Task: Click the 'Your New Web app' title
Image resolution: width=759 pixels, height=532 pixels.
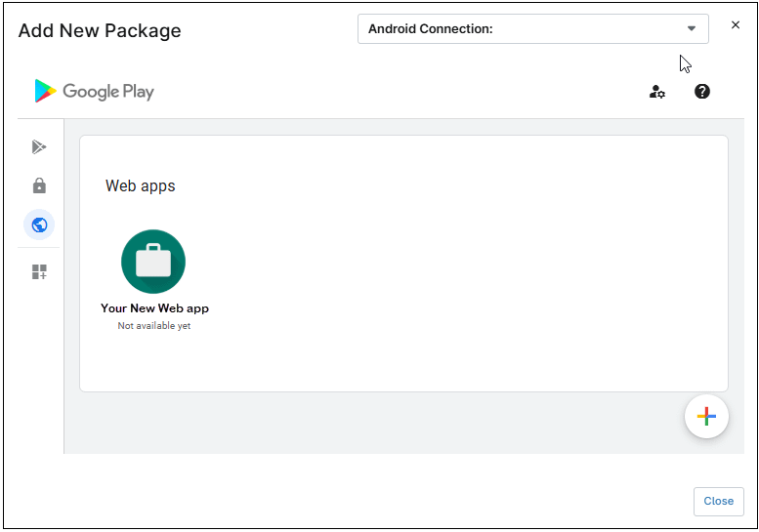Action: [x=154, y=308]
